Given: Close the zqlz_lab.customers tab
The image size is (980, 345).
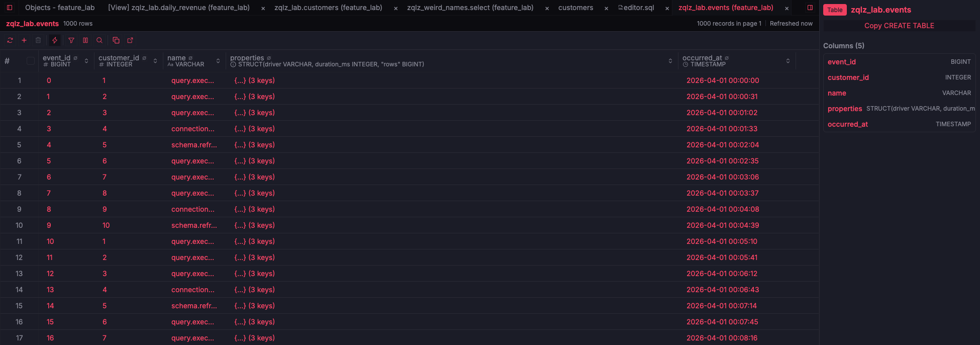Looking at the screenshot, I should (x=396, y=8).
